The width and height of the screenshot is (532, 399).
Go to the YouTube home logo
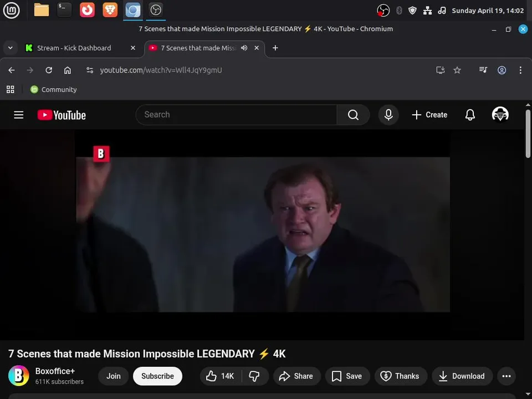point(62,115)
